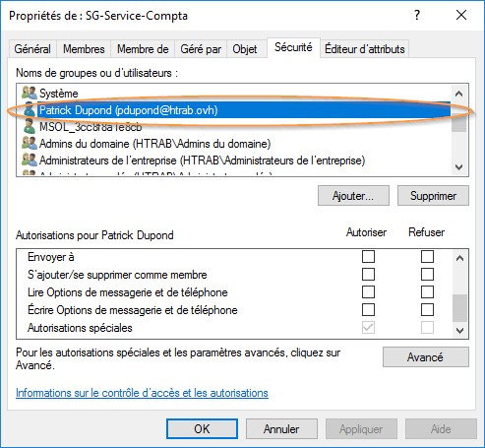Click the users list scroll up arrow
Viewport: 485px width, 448px height.
(459, 94)
